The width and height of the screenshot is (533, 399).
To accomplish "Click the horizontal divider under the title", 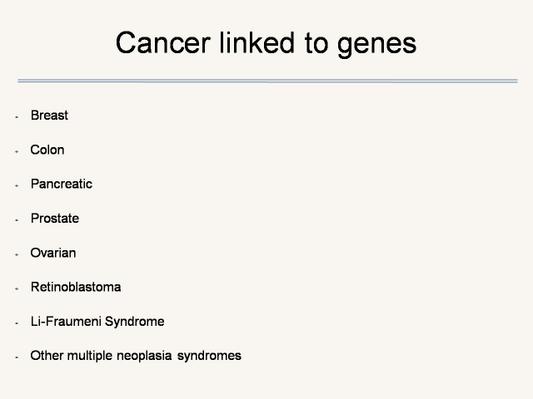I will pyautogui.click(x=268, y=81).
